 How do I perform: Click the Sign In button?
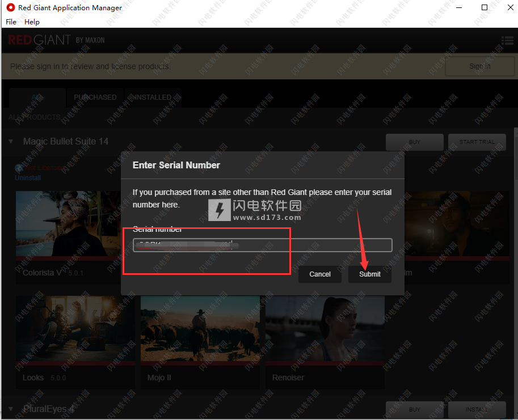coord(479,66)
